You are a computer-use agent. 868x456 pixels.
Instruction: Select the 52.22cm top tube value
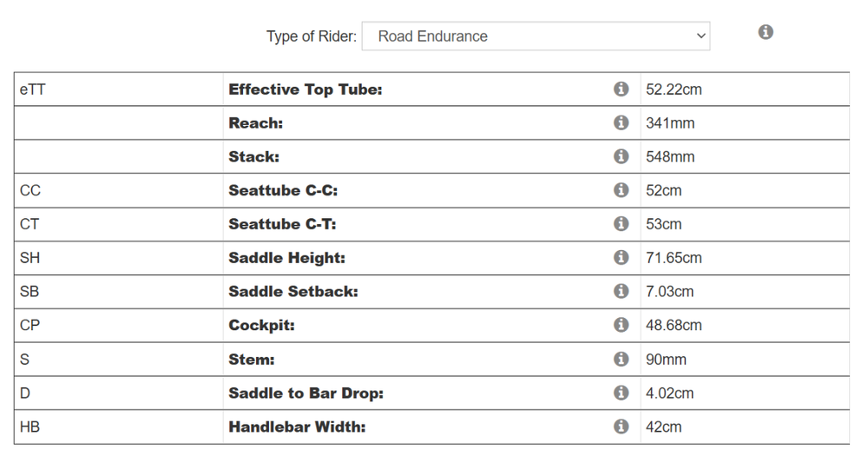point(674,89)
